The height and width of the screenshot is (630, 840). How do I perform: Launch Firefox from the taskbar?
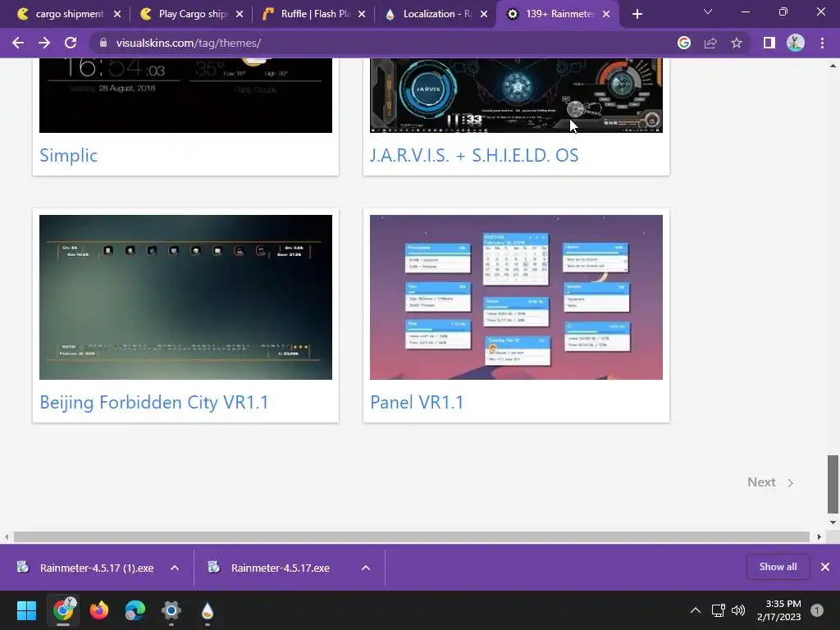click(x=99, y=610)
